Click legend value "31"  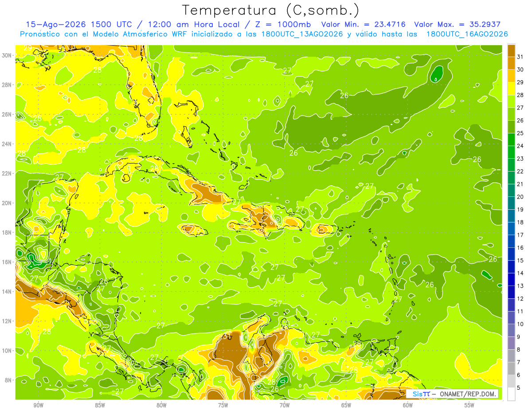tap(520, 56)
